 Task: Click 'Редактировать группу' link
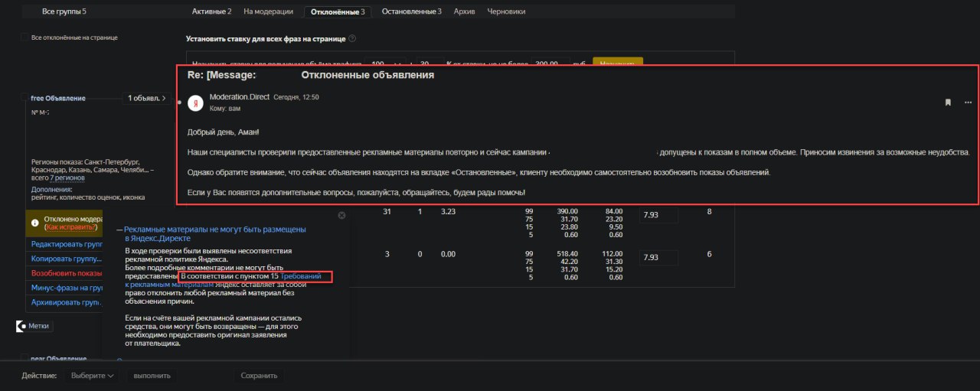[66, 244]
